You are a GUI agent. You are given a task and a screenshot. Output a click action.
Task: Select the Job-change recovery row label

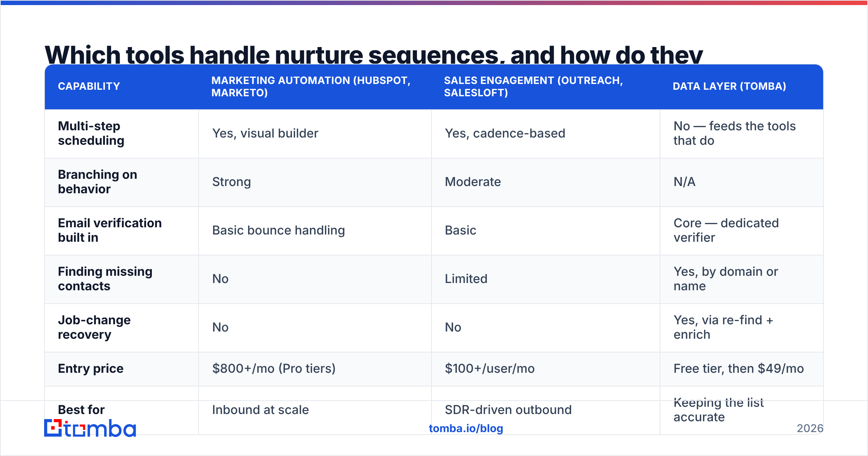click(x=94, y=327)
